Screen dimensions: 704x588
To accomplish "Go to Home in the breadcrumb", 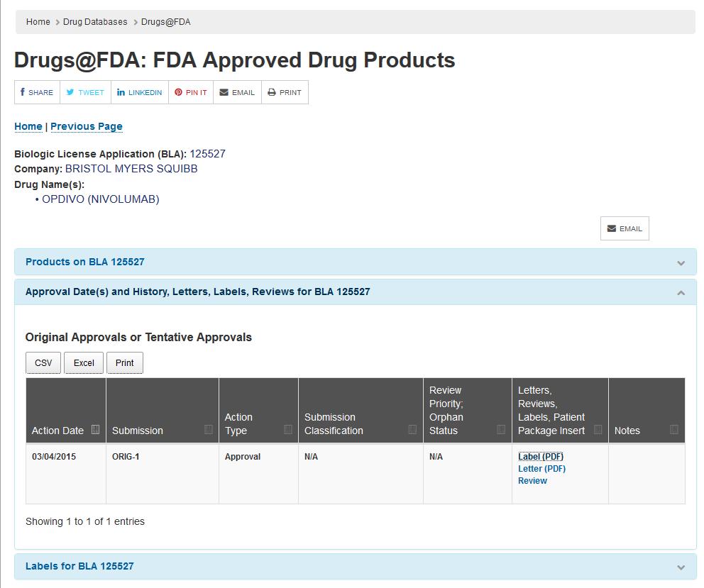I will click(x=38, y=21).
